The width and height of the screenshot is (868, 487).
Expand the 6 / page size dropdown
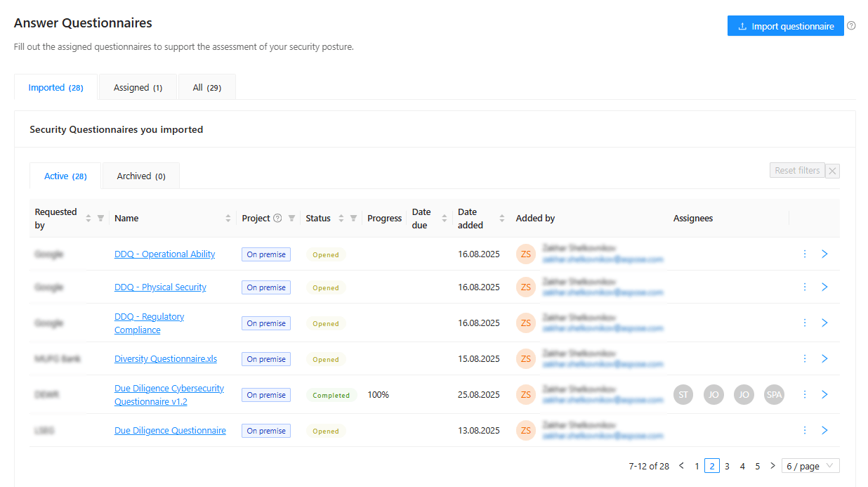click(x=810, y=466)
